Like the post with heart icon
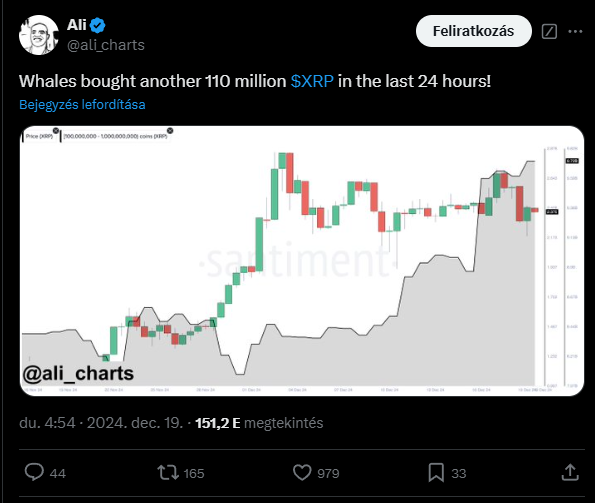 302,473
